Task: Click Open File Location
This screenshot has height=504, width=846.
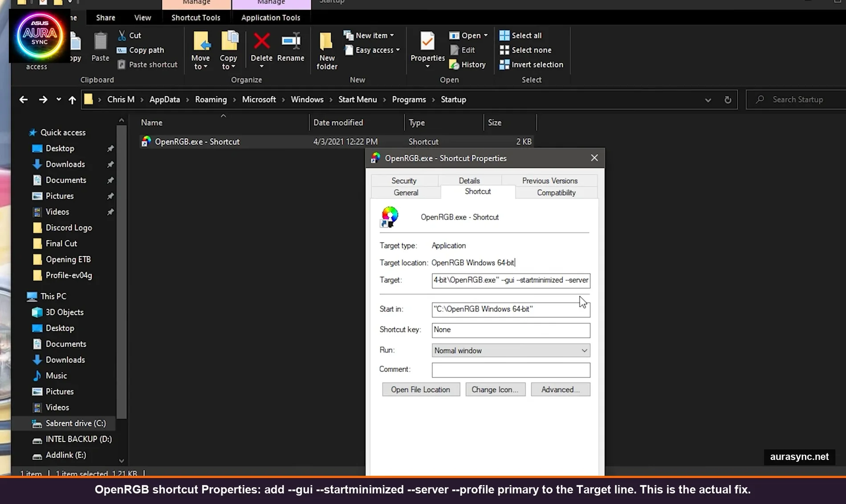Action: click(420, 389)
